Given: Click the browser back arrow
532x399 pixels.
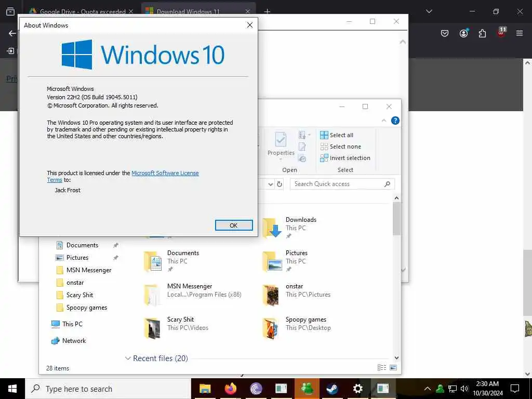Looking at the screenshot, I should click(12, 33).
